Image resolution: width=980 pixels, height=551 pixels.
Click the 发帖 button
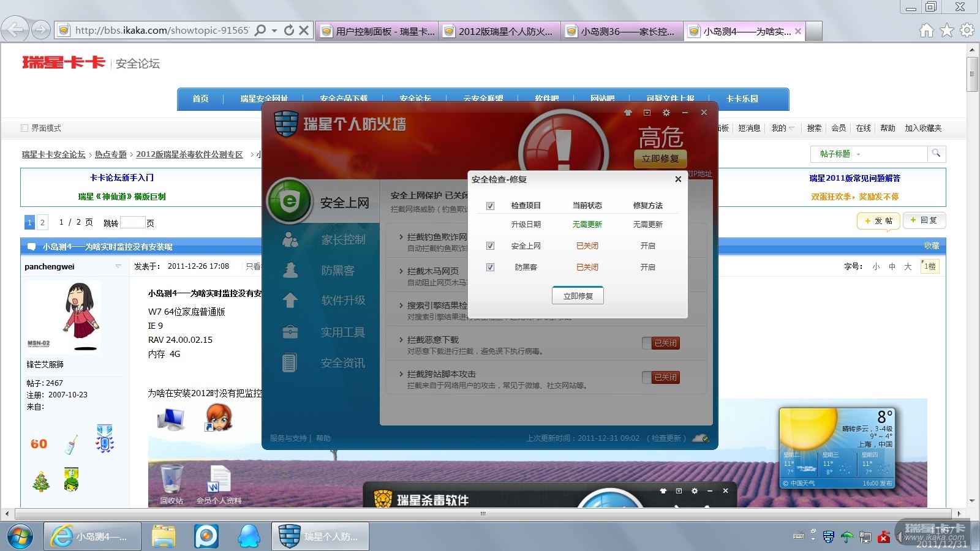click(x=878, y=220)
